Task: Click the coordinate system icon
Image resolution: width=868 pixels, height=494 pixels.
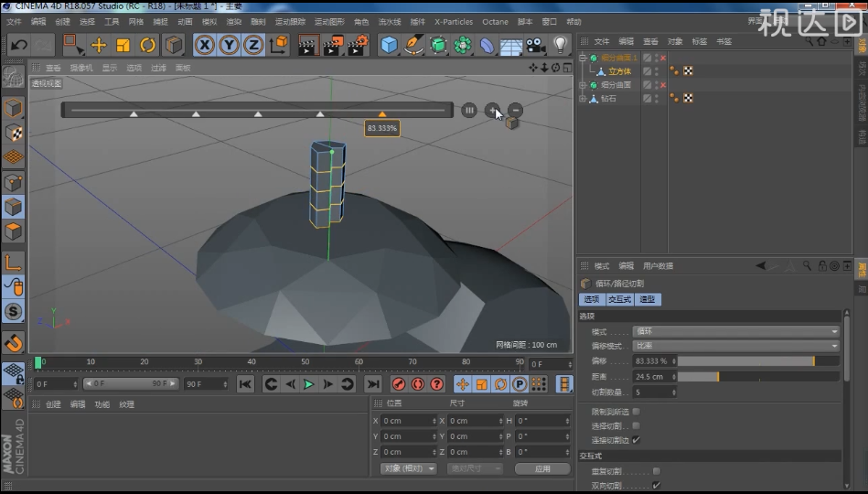Action: tap(278, 45)
